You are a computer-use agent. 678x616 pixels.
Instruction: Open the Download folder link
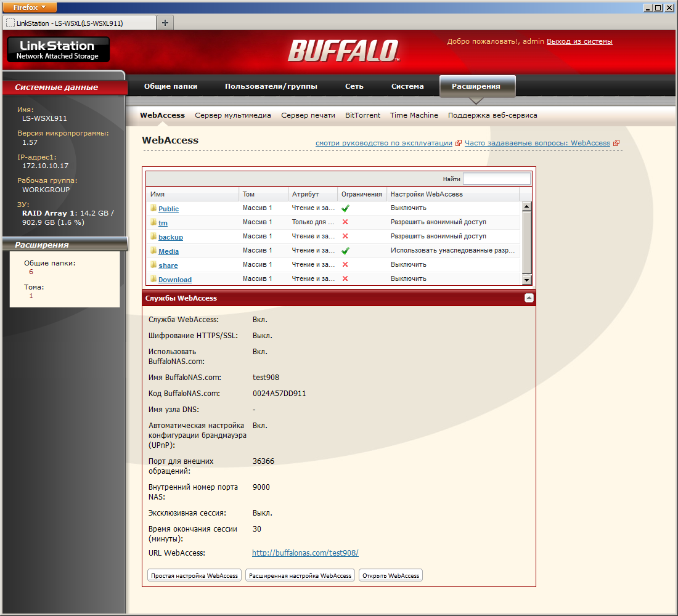click(x=174, y=280)
